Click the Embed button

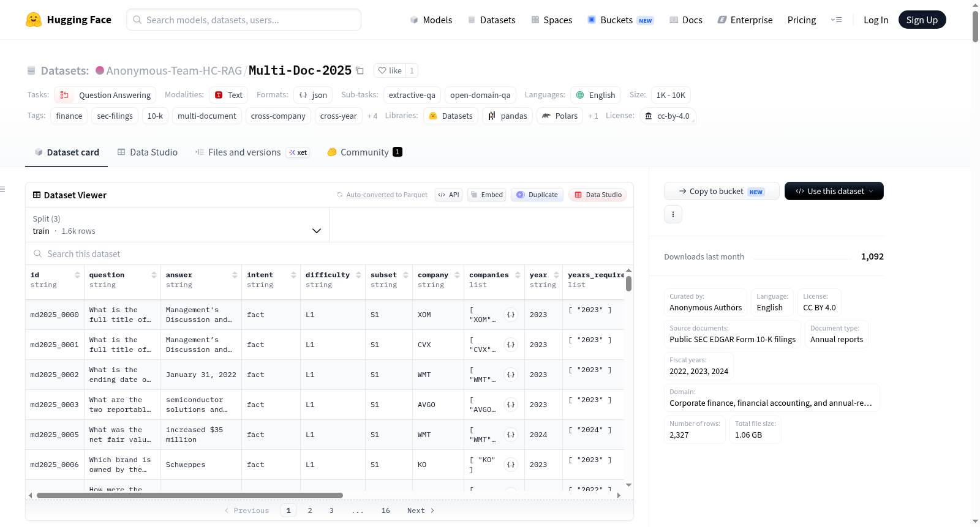[486, 195]
